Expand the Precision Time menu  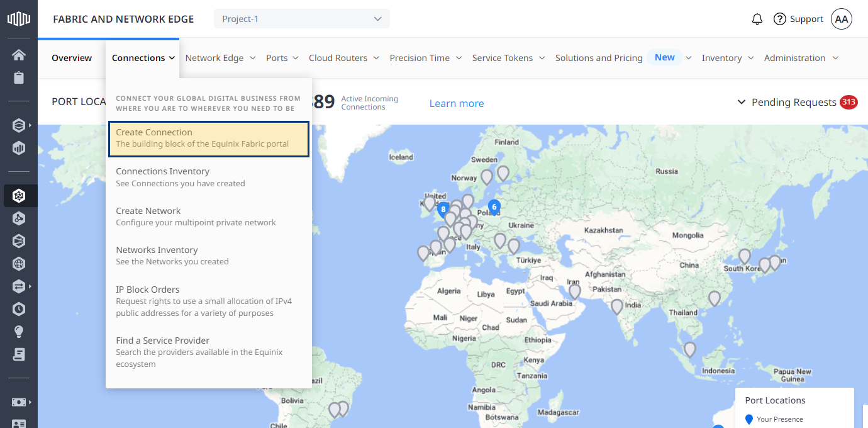426,58
